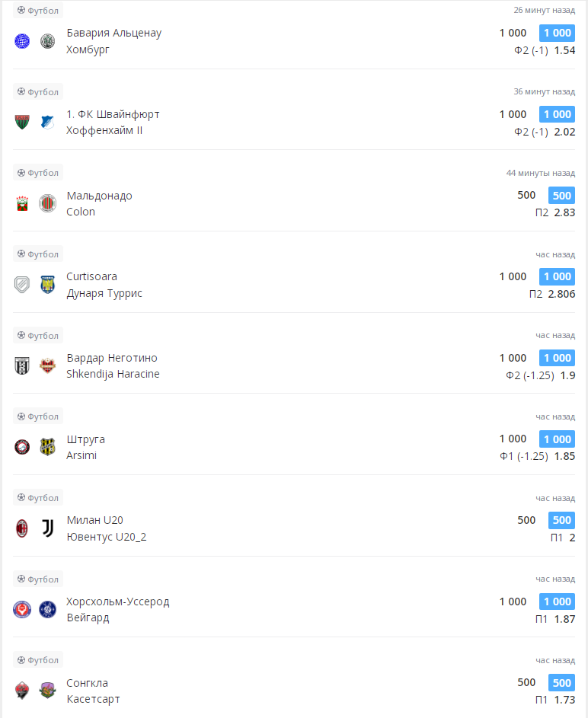
Task: Open the Вардар Неготино match link
Action: pos(112,358)
